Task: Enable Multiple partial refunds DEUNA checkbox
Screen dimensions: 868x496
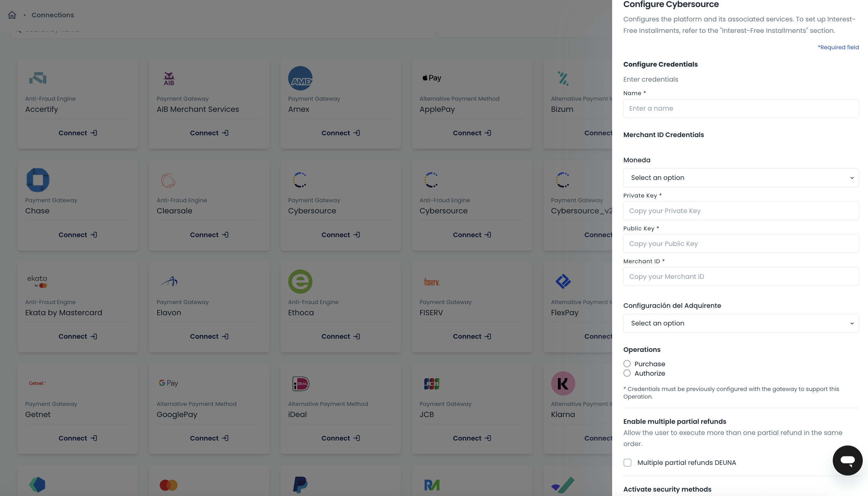Action: pyautogui.click(x=627, y=463)
